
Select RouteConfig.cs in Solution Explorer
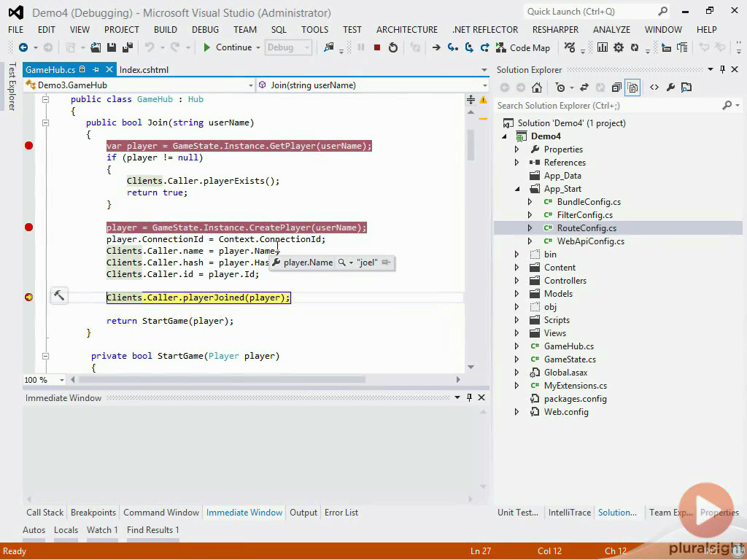coord(587,228)
